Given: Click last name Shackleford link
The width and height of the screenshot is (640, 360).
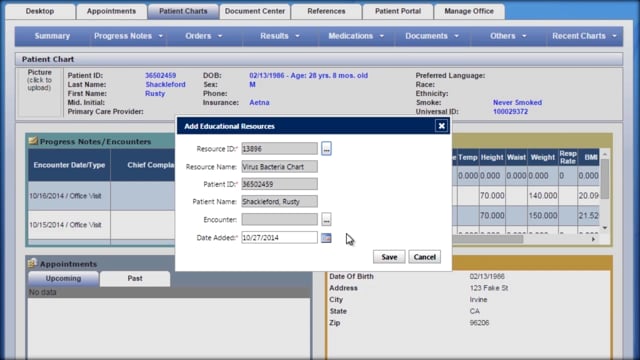Looking at the screenshot, I should tap(165, 84).
